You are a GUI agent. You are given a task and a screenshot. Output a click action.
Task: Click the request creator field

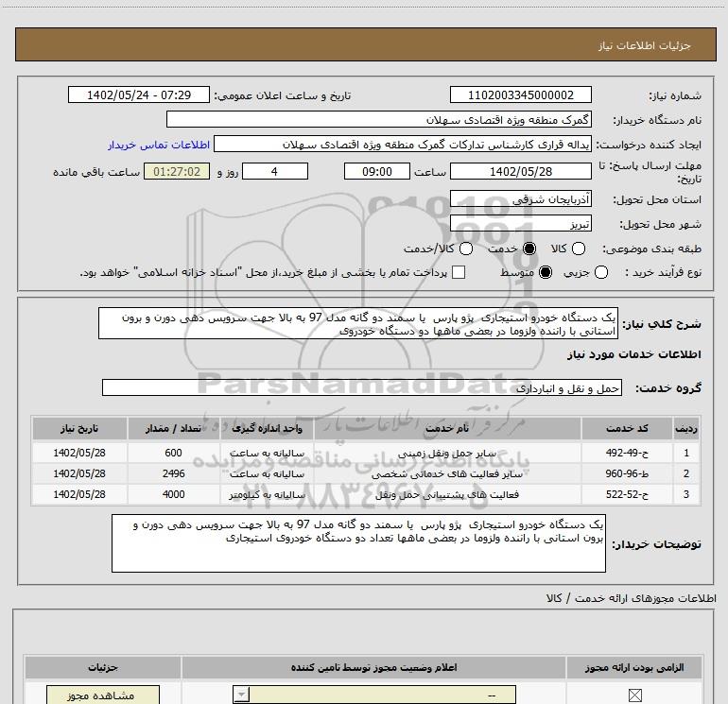click(x=403, y=144)
